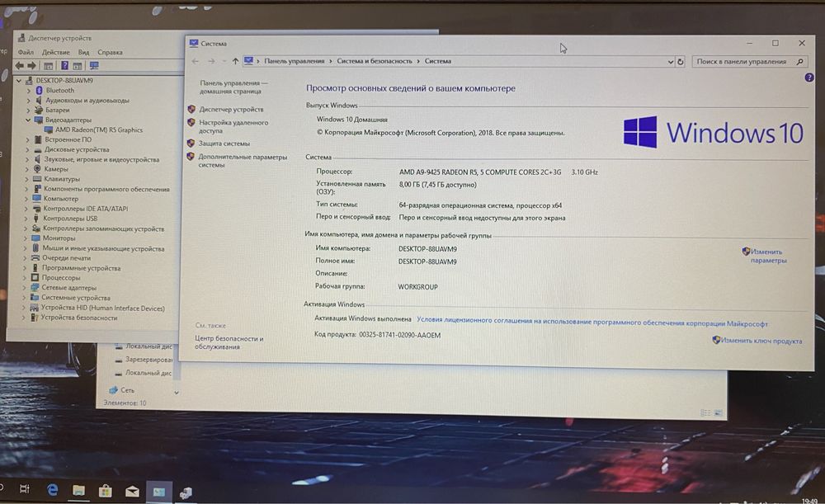Expand the Камеры node
This screenshot has height=504, width=825.
[26, 169]
